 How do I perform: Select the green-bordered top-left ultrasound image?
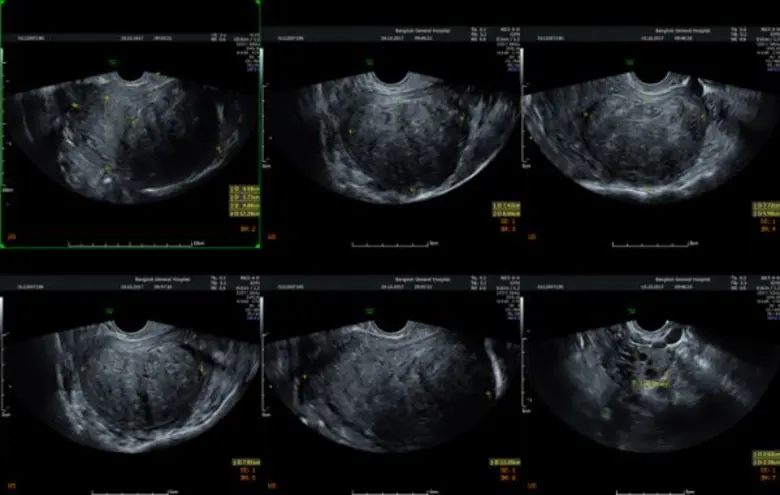[130, 125]
